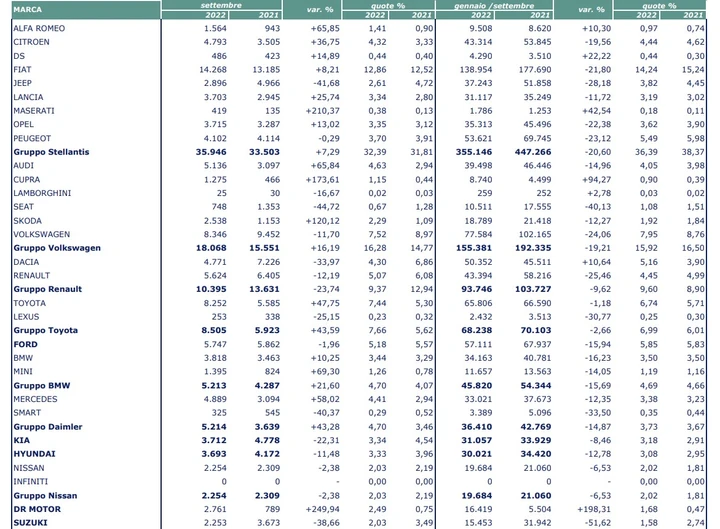Click the settembre column group header

[x=221, y=6]
